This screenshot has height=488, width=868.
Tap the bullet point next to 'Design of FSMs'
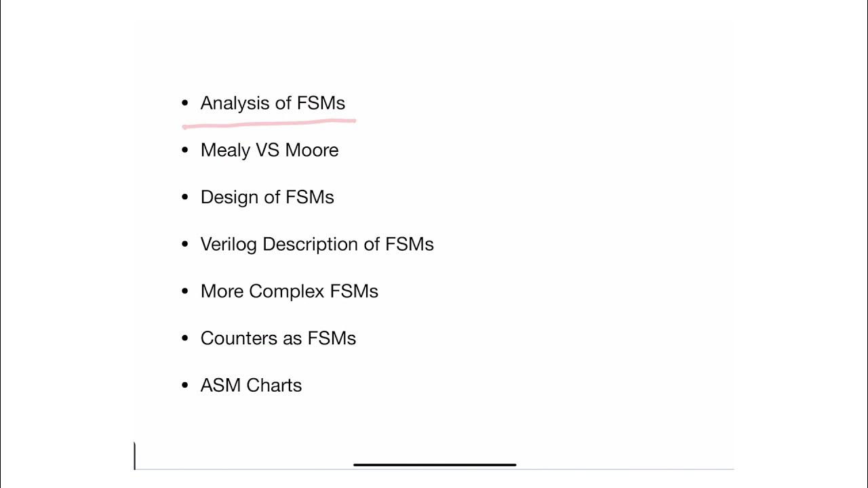click(x=185, y=197)
